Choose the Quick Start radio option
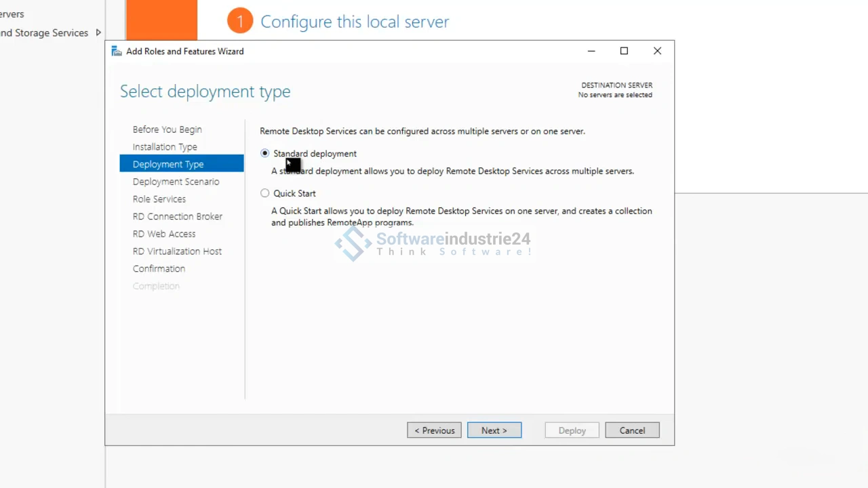The image size is (868, 488). [x=265, y=193]
